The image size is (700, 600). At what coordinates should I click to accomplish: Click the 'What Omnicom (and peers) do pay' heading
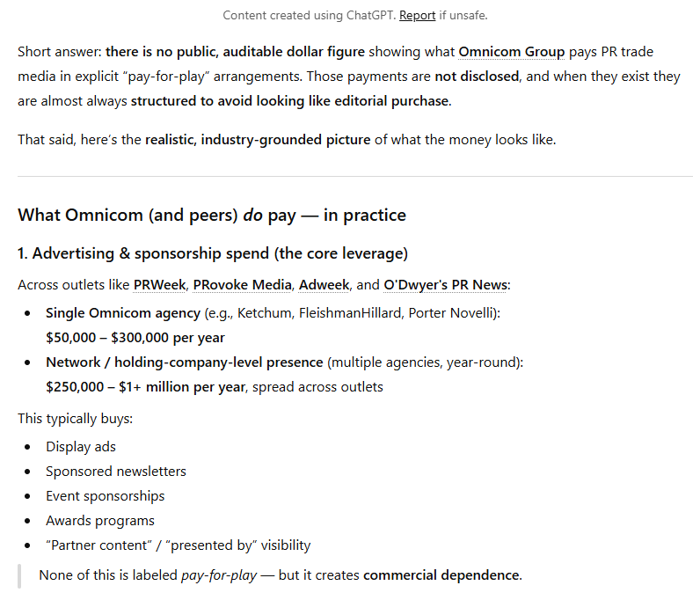point(212,215)
